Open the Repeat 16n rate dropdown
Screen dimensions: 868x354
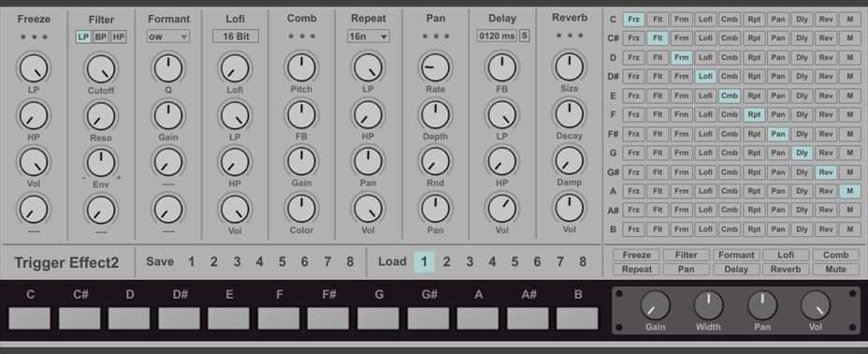tap(369, 37)
